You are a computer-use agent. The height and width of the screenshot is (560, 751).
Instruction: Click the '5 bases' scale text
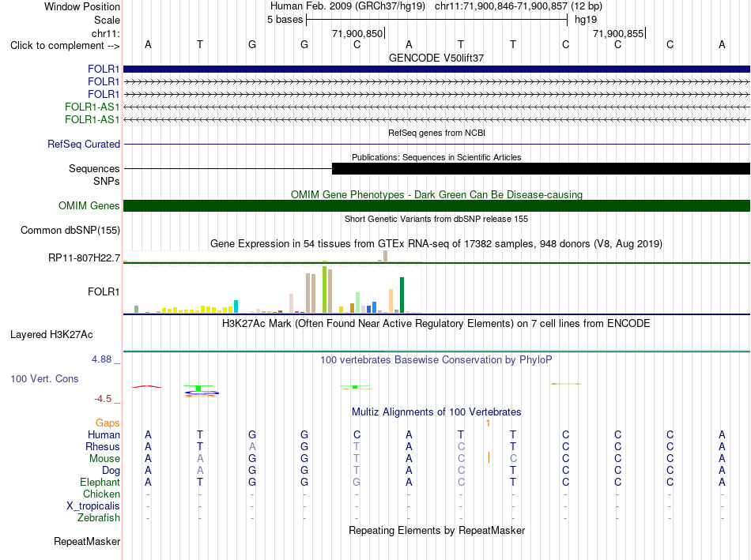pos(285,20)
